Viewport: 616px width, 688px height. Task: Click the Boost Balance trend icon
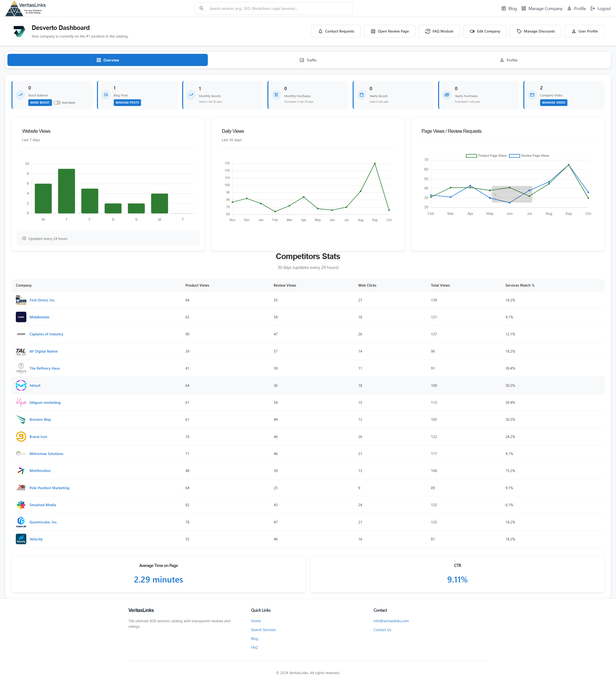tap(21, 95)
